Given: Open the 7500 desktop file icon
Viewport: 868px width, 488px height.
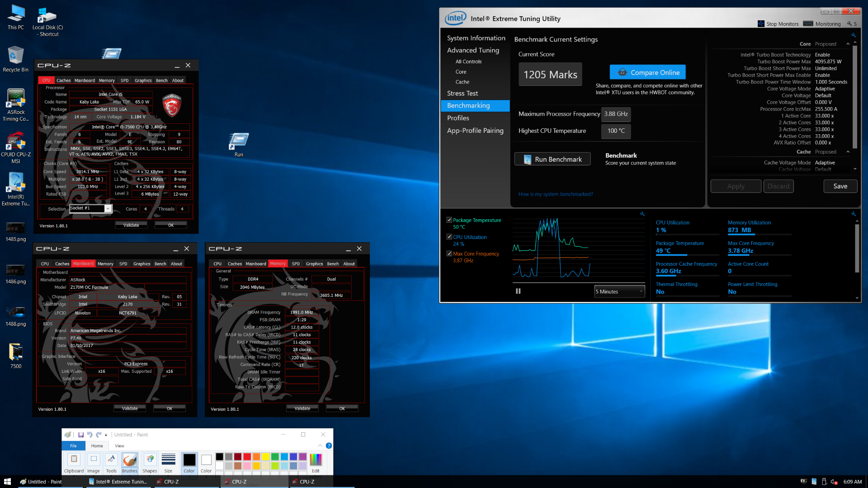Looking at the screenshot, I should click(x=16, y=357).
